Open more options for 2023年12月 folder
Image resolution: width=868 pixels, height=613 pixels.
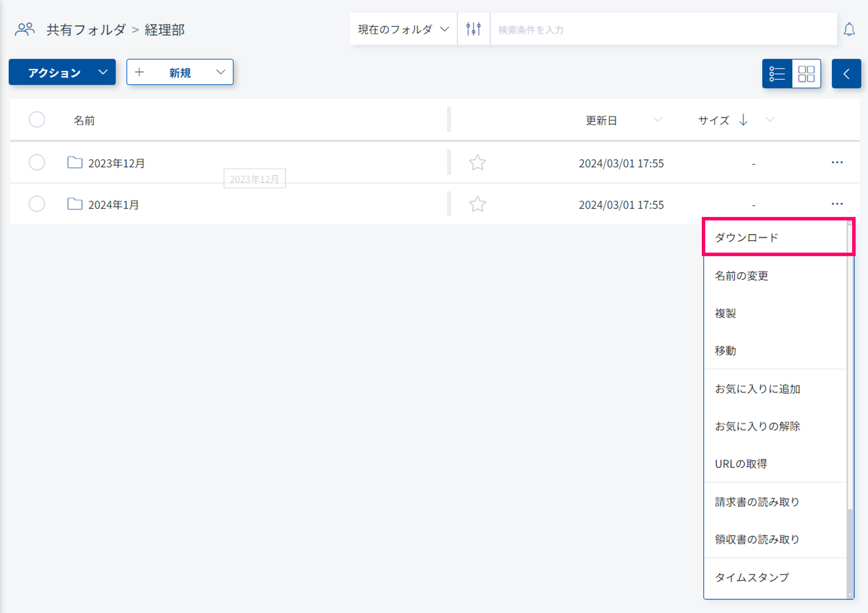pyautogui.click(x=837, y=162)
